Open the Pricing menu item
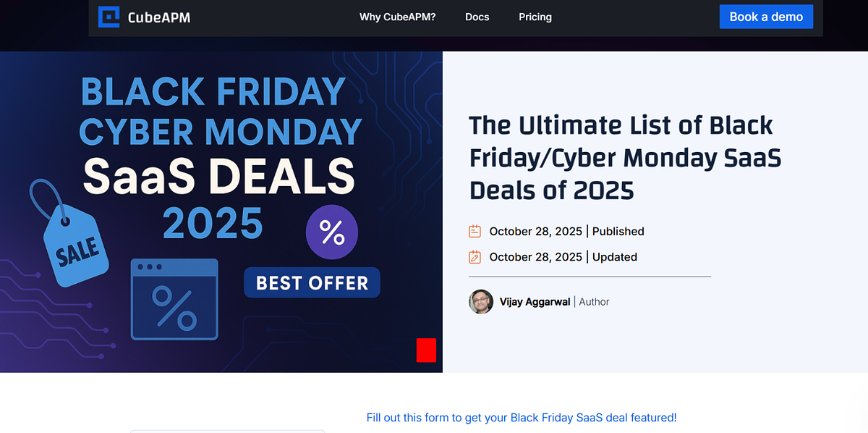Viewport: 868px width, 433px height. [x=535, y=17]
